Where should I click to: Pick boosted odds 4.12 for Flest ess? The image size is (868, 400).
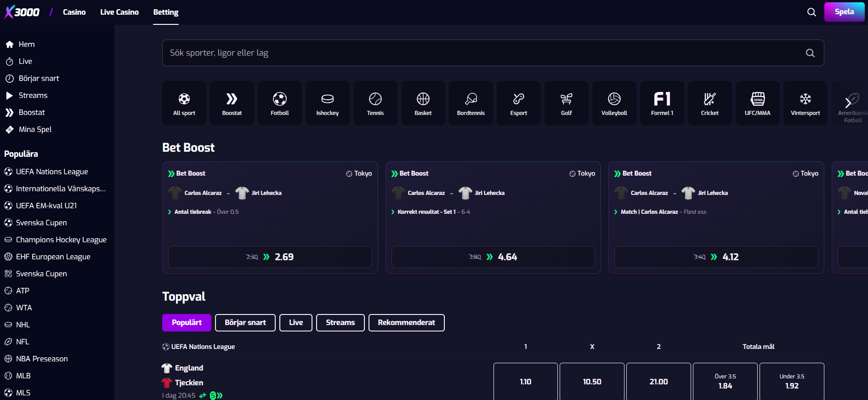(716, 257)
